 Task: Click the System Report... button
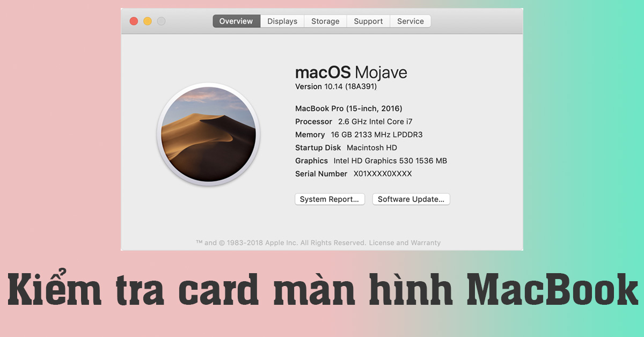(x=330, y=199)
